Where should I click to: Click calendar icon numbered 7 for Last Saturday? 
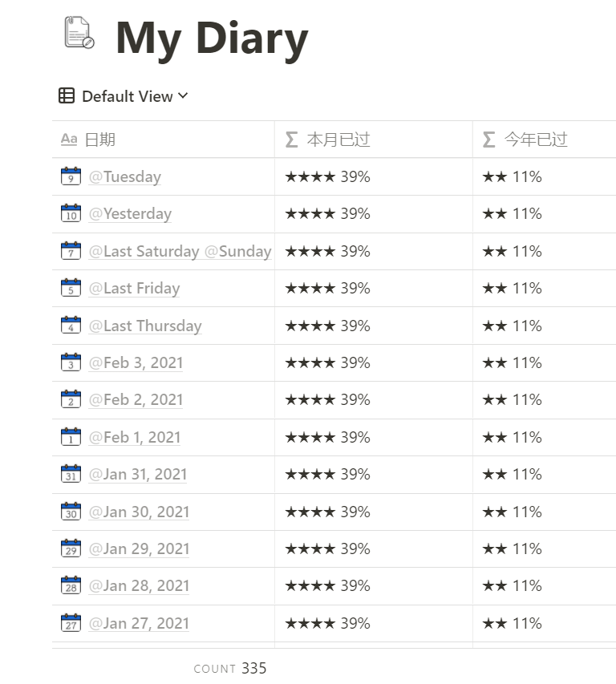(71, 250)
